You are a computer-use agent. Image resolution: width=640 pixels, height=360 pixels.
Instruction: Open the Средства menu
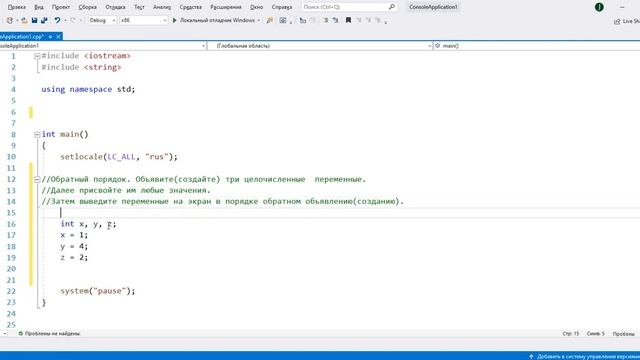coord(191,7)
